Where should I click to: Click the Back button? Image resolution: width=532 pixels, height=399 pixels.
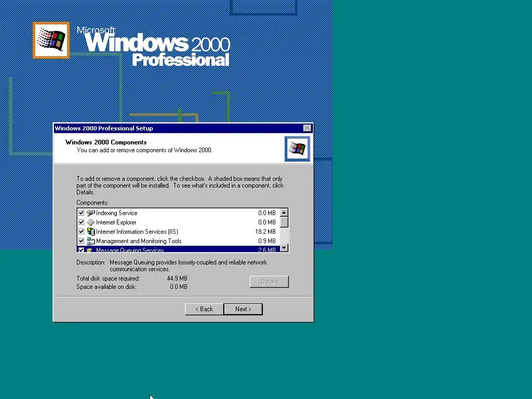tap(204, 309)
